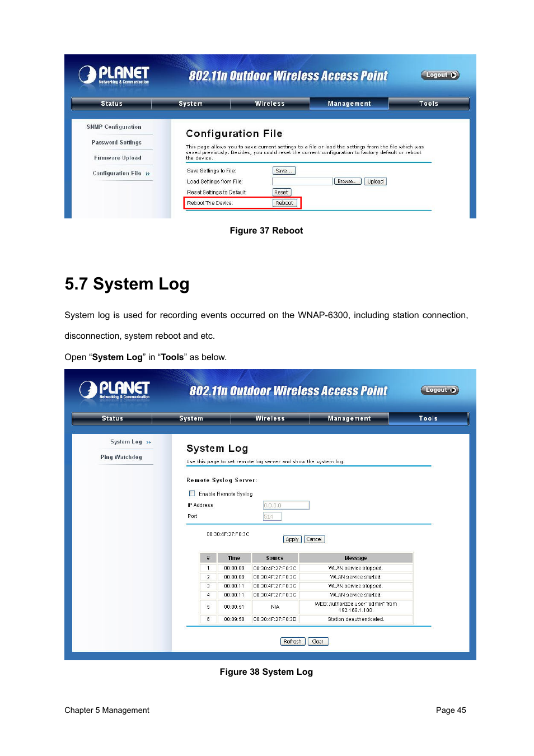Click the 'Chapter 5 Management' footer text

[x=107, y=710]
